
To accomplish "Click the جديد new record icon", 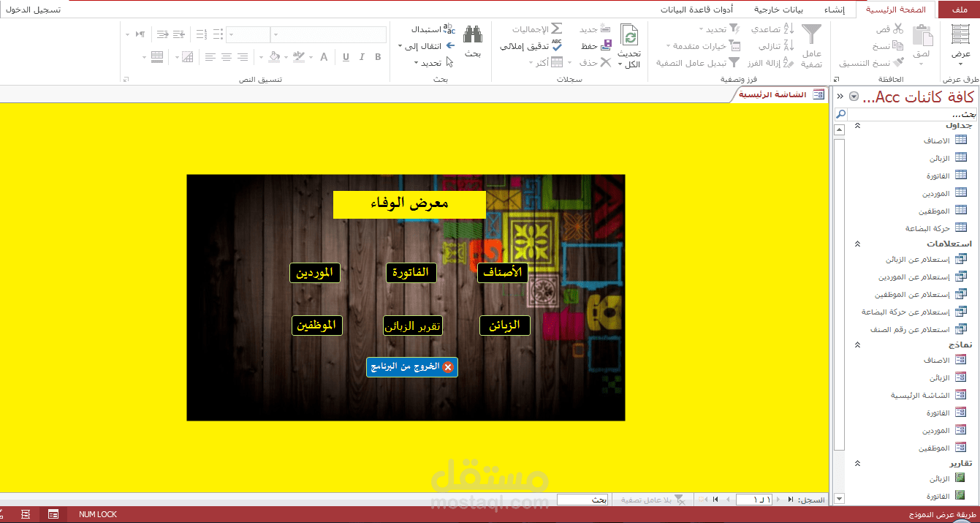I will tap(605, 29).
